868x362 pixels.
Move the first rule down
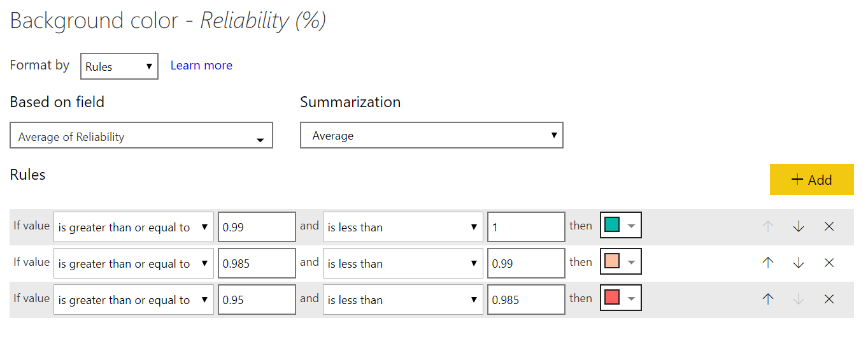tap(799, 226)
